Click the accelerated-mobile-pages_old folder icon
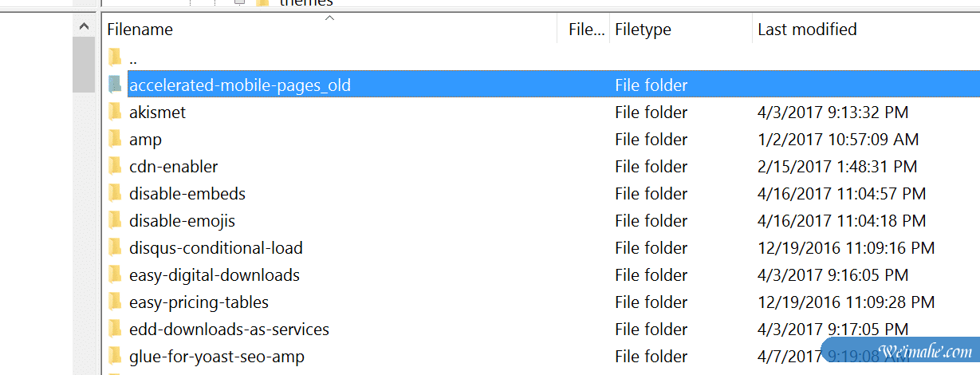980x375 pixels. 115,85
